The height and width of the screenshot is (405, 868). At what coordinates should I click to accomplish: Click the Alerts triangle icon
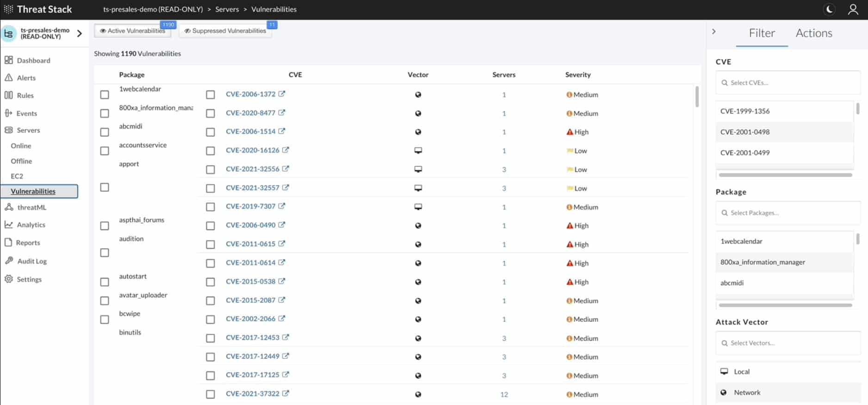click(9, 78)
